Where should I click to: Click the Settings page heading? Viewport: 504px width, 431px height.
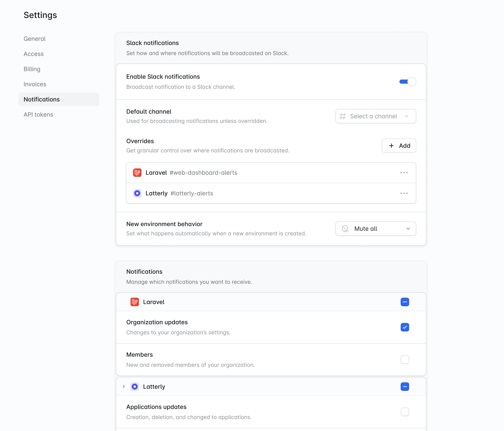pyautogui.click(x=40, y=15)
